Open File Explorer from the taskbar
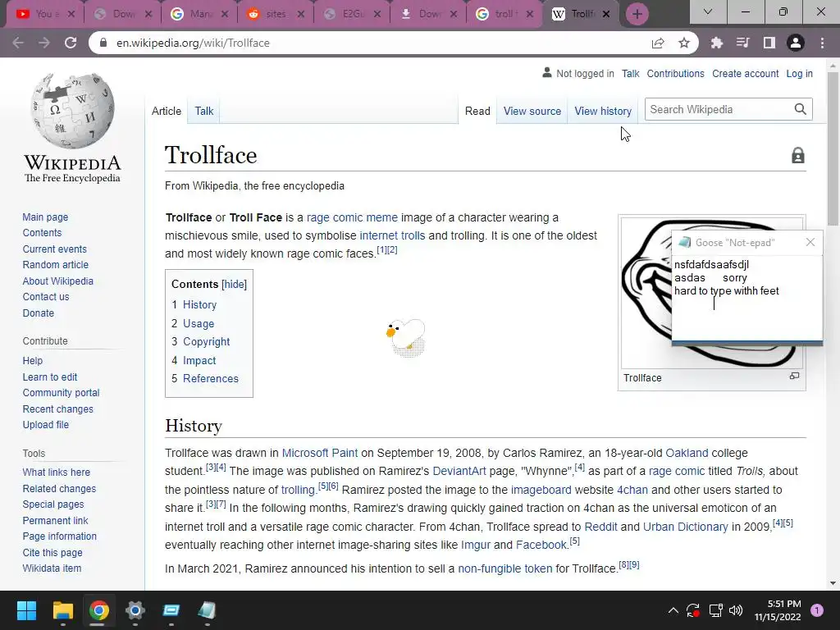The width and height of the screenshot is (840, 630). (62, 610)
